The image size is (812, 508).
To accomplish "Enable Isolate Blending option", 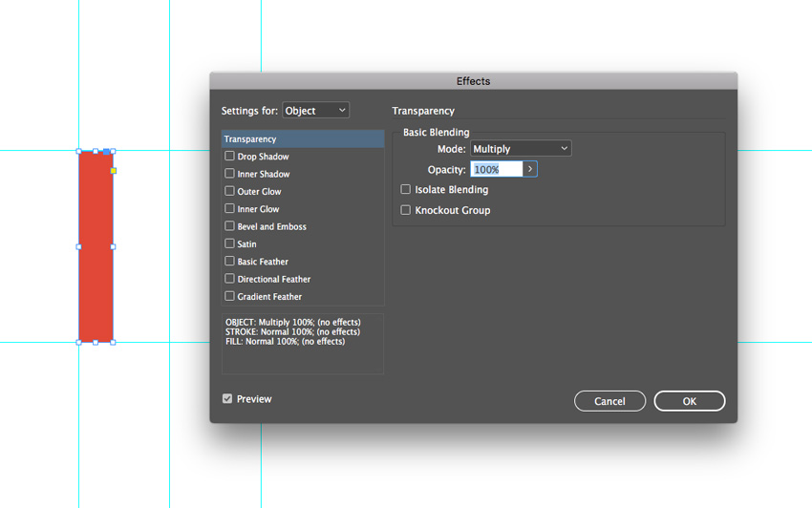I will click(406, 190).
